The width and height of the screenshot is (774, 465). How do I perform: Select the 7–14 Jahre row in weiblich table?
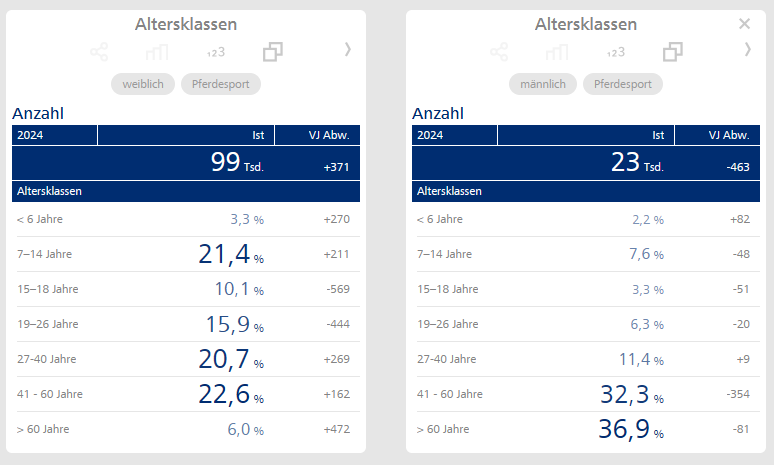click(x=186, y=254)
